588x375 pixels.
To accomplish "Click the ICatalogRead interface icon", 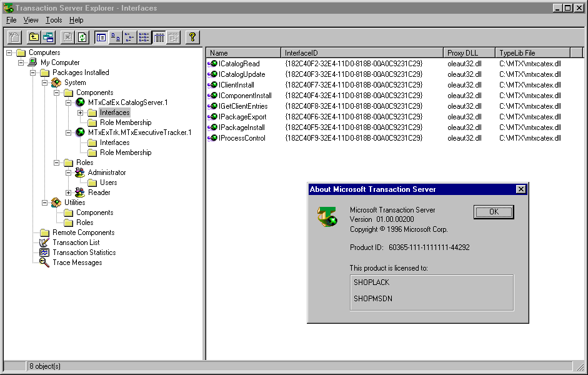I will point(212,64).
